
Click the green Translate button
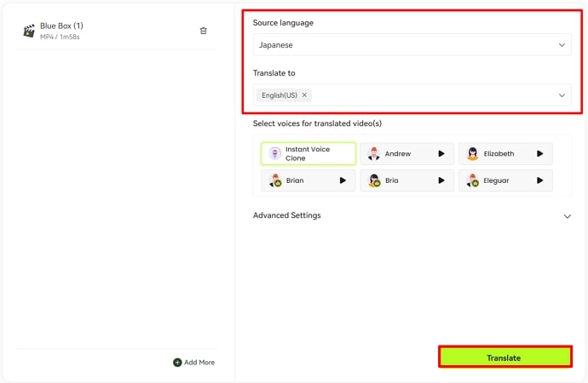[x=505, y=357]
